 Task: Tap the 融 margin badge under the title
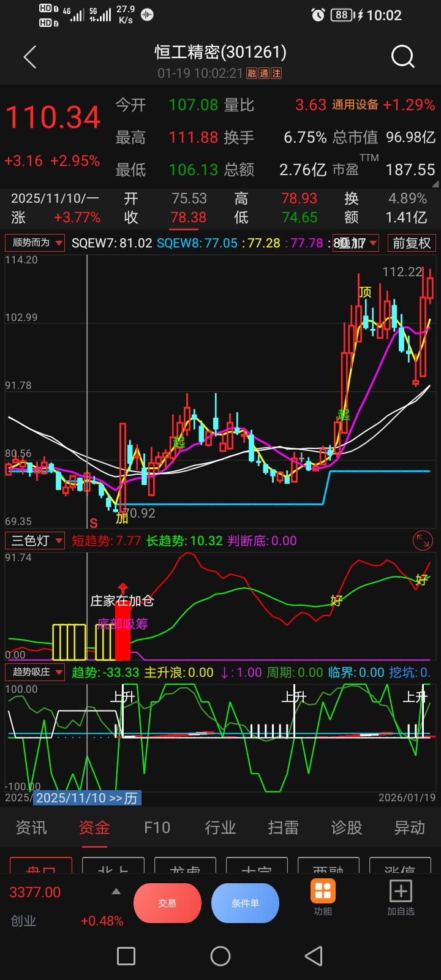[x=252, y=73]
